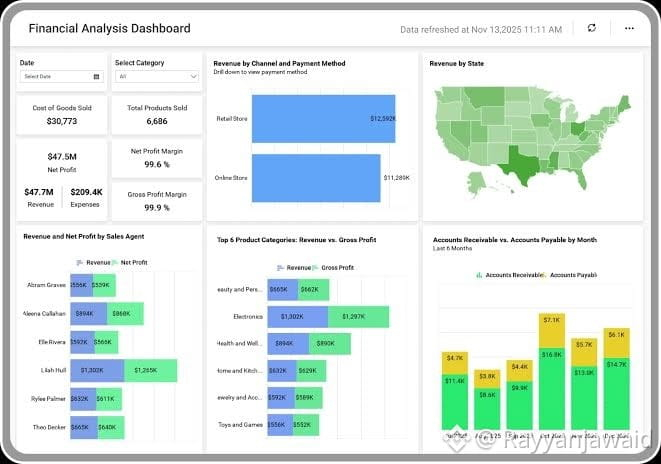The image size is (661, 464).
Task: Click the Retail Store revenue bar
Action: [324, 119]
